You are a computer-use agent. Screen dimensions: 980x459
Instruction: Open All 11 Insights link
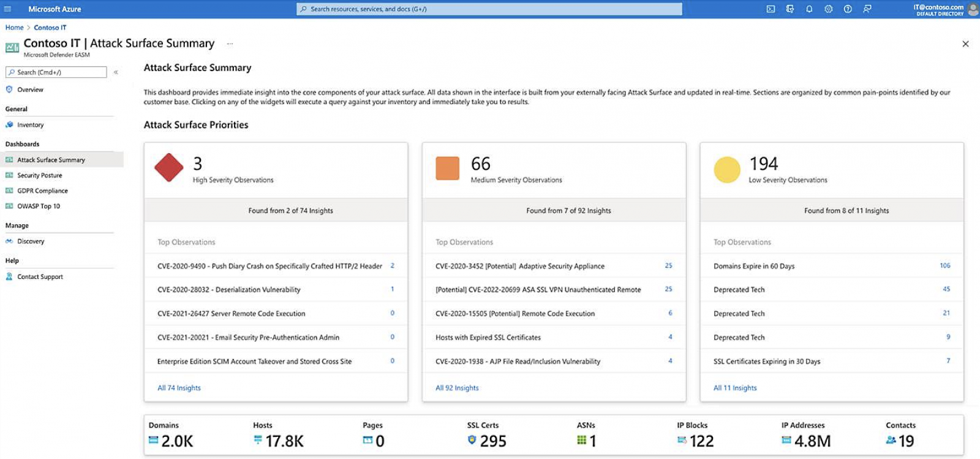(735, 388)
